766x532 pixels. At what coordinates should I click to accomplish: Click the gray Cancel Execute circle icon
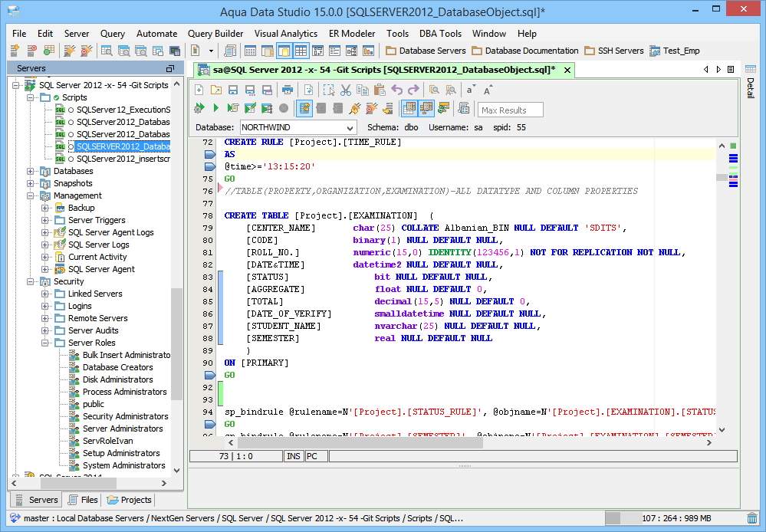284,109
